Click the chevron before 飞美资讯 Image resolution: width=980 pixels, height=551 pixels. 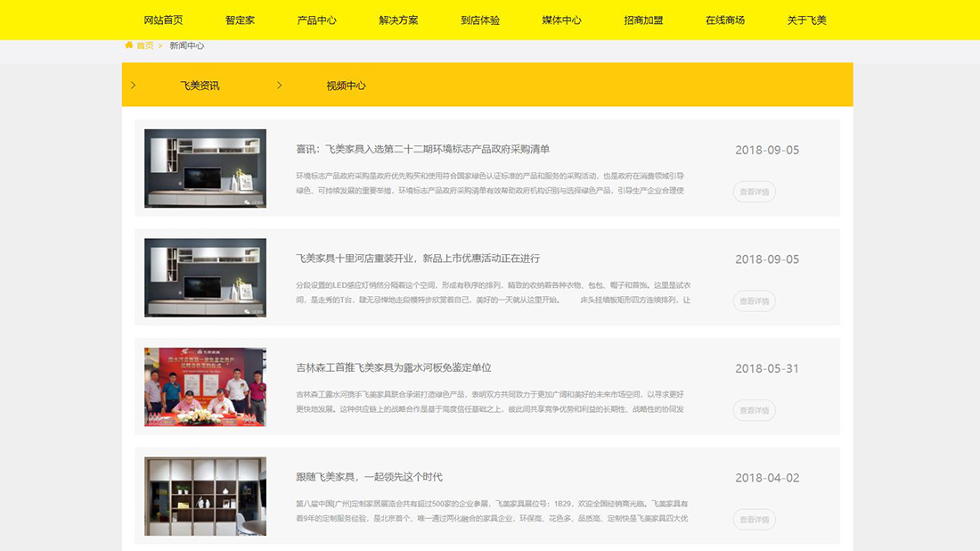133,85
